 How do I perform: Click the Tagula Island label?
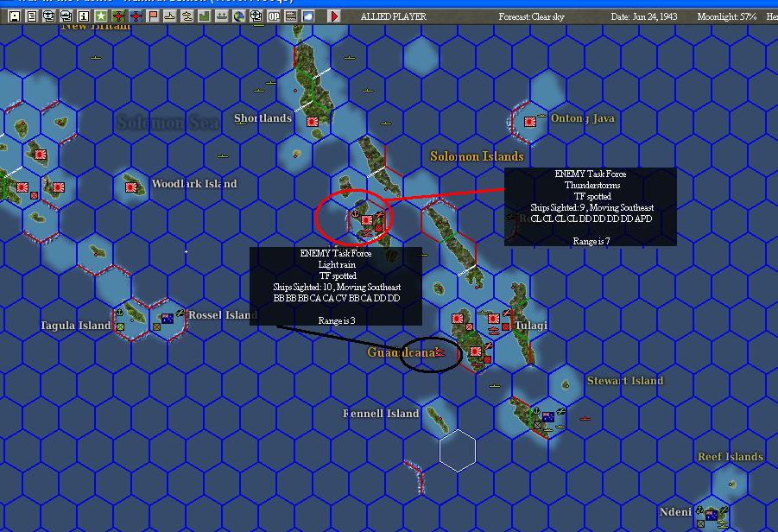tap(75, 326)
